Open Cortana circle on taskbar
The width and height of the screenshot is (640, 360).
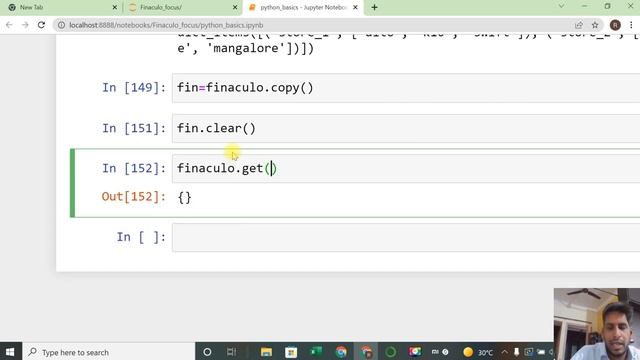[x=207, y=352]
